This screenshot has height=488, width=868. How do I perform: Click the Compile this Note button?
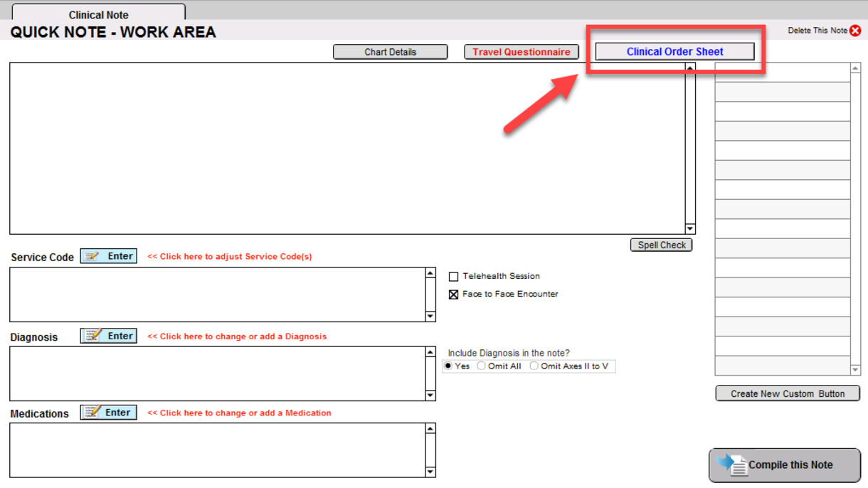point(785,465)
